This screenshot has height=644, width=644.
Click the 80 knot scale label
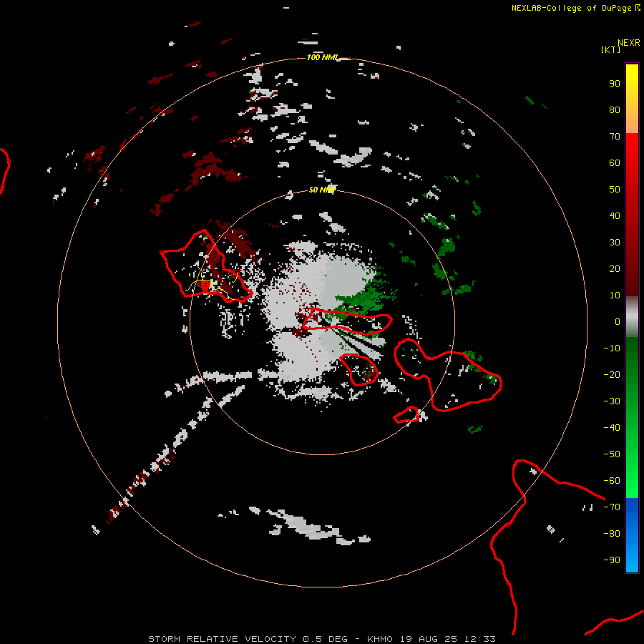[x=615, y=109]
